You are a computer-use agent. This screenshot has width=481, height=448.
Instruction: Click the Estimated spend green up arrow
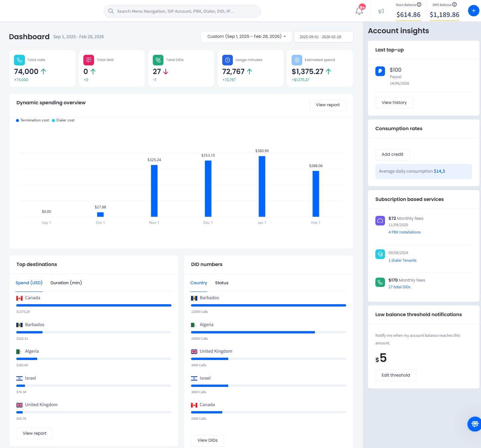tap(329, 71)
